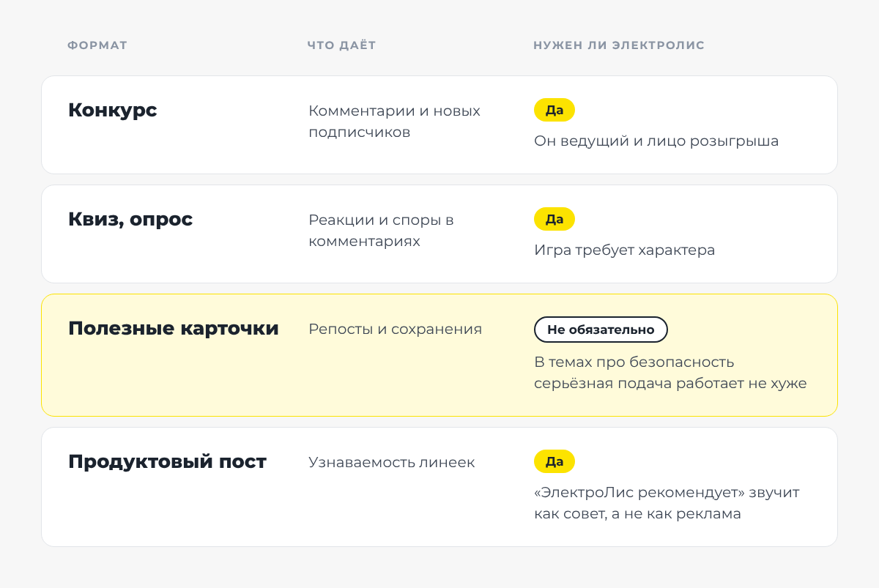Click the "Формат" column header
The height and width of the screenshot is (588, 879).
[97, 45]
